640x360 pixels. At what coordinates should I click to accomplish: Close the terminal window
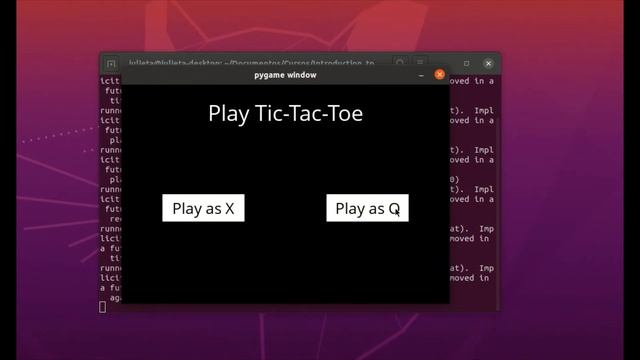coord(488,63)
